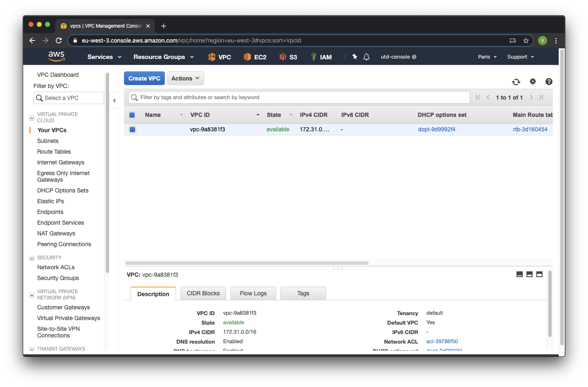588x387 pixels.
Task: Open the IAM shortcut in top nav
Action: [x=321, y=57]
